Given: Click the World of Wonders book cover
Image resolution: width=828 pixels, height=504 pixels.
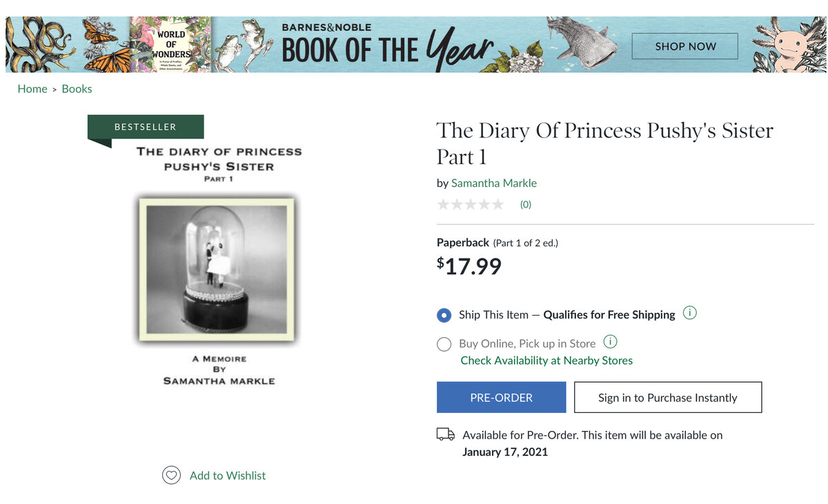Looking at the screenshot, I should [x=171, y=45].
